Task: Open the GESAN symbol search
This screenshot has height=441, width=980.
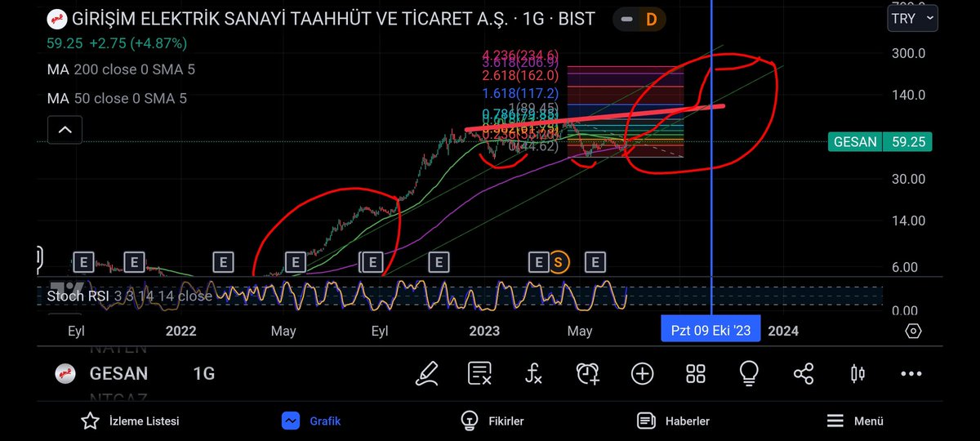Action: point(118,374)
